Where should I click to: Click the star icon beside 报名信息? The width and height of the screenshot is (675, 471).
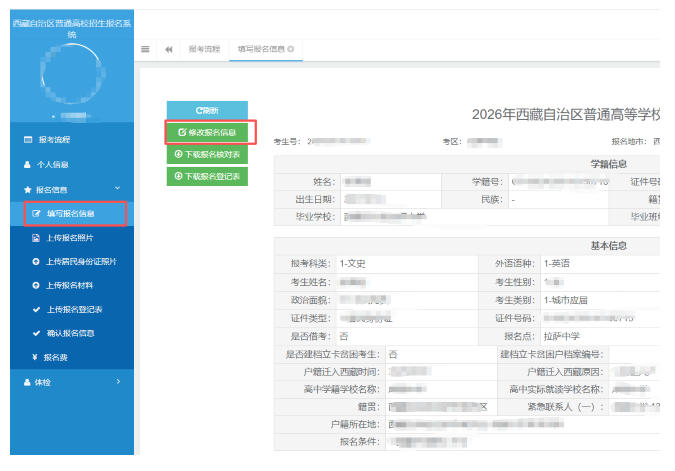click(28, 189)
